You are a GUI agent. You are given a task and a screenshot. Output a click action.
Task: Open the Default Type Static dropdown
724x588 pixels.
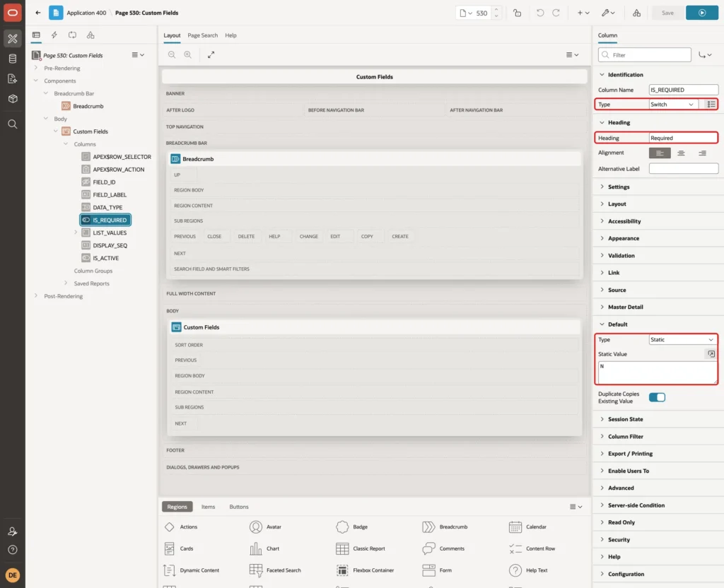click(682, 340)
